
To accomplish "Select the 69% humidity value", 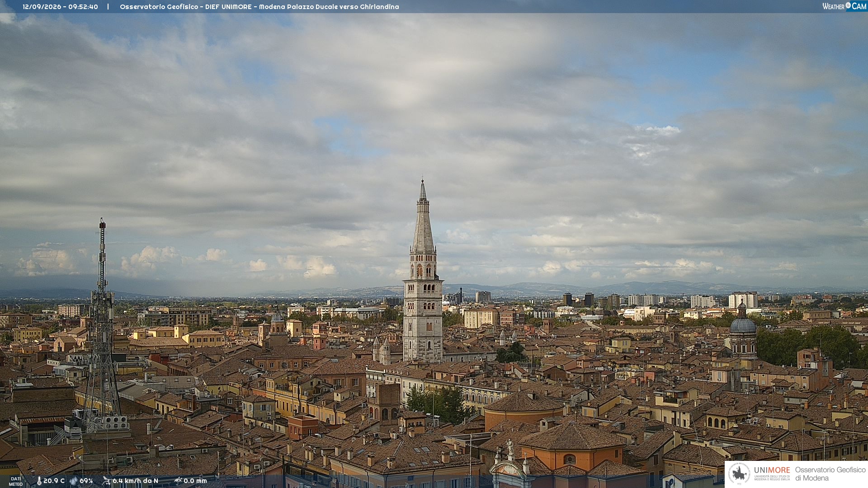I will [86, 481].
